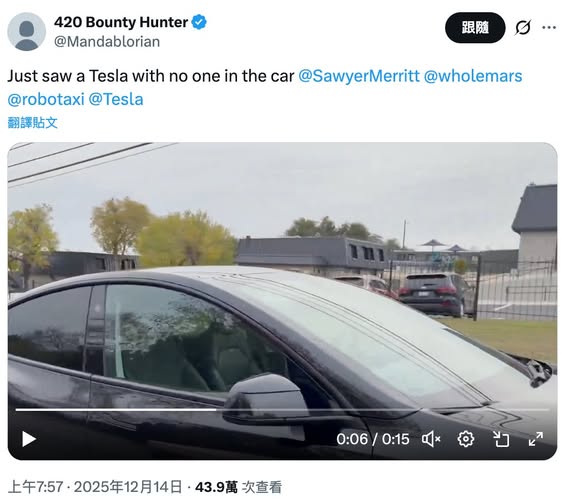Seek the video progress bar

282,410
